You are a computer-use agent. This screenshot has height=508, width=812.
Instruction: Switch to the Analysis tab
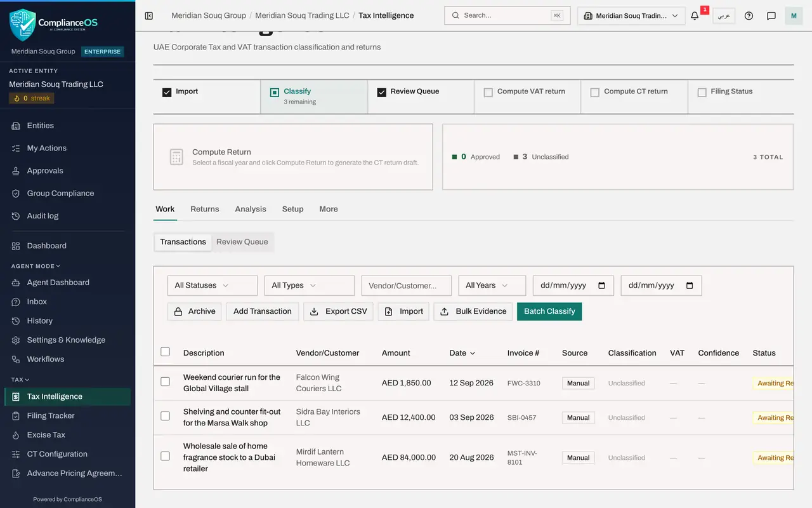(251, 209)
